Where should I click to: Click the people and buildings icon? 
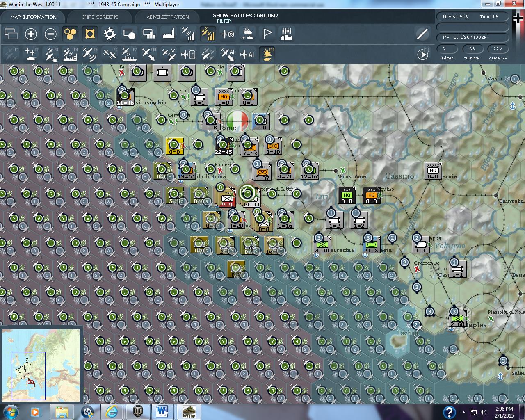click(x=287, y=34)
